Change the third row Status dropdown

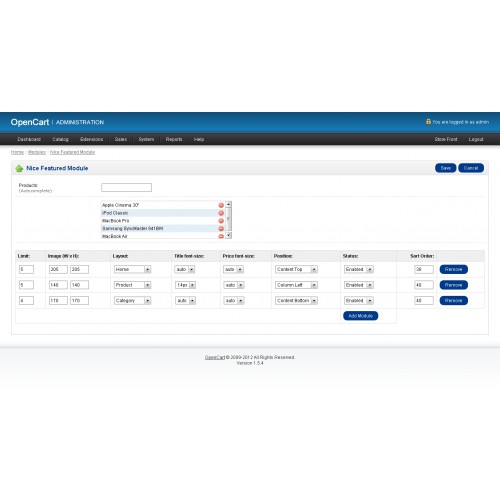tap(359, 301)
